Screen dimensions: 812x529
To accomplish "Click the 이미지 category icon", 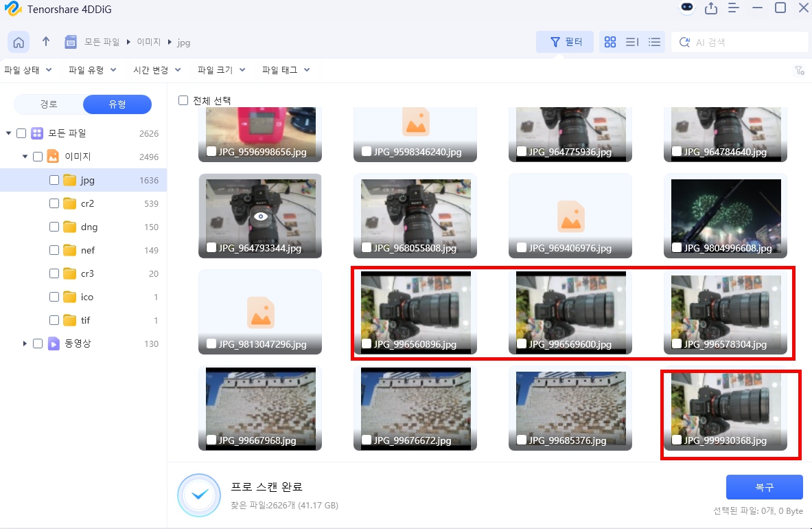I will coord(53,157).
